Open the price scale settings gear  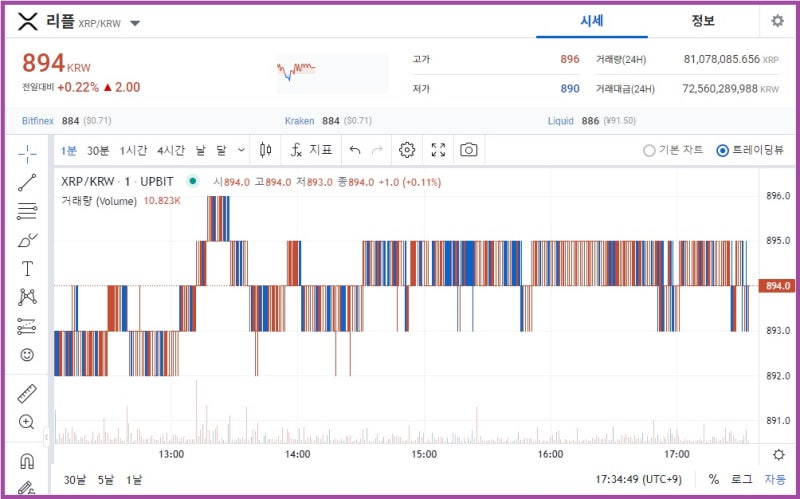click(x=779, y=455)
